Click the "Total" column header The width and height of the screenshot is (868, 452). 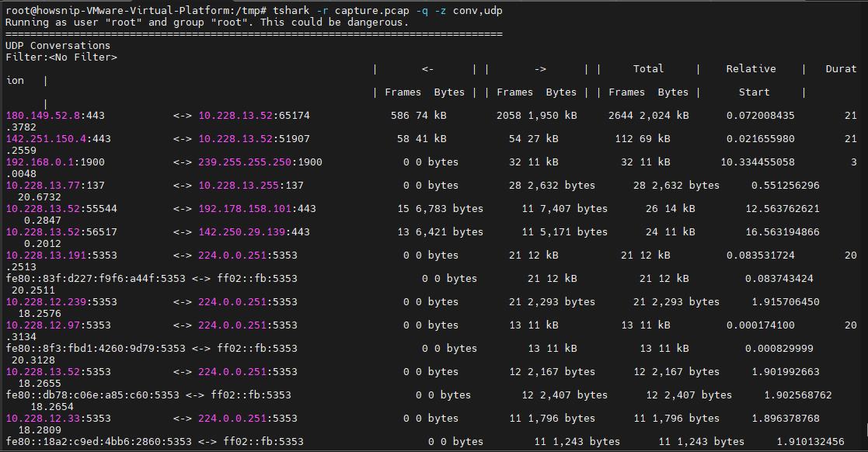648,68
